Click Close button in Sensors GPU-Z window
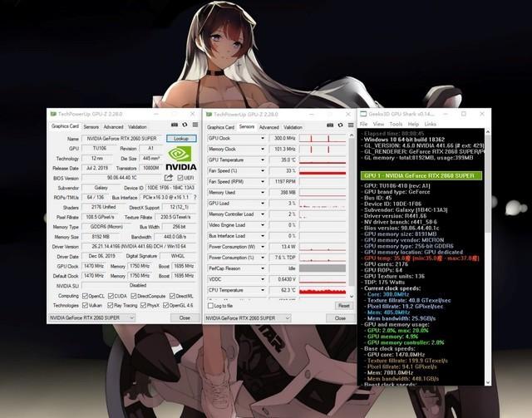The width and height of the screenshot is (532, 418). click(x=340, y=318)
